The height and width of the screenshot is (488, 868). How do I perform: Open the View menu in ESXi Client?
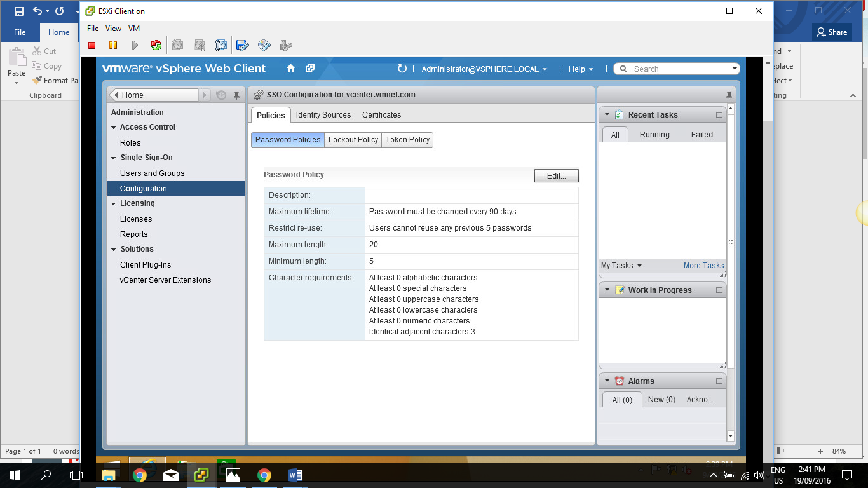(113, 29)
